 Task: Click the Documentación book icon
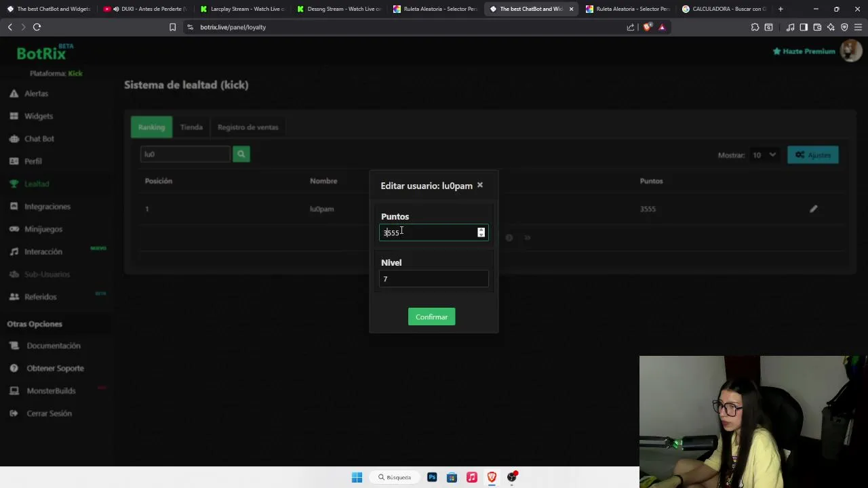pos(14,346)
